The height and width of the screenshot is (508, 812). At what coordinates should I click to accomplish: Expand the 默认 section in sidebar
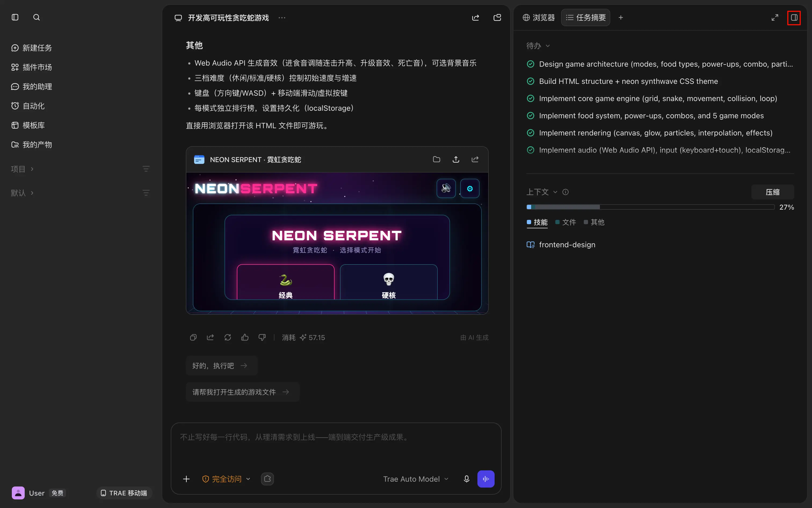tap(22, 193)
